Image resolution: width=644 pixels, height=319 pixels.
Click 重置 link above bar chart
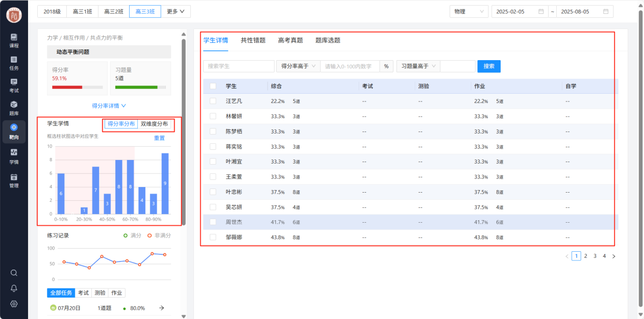coord(160,138)
